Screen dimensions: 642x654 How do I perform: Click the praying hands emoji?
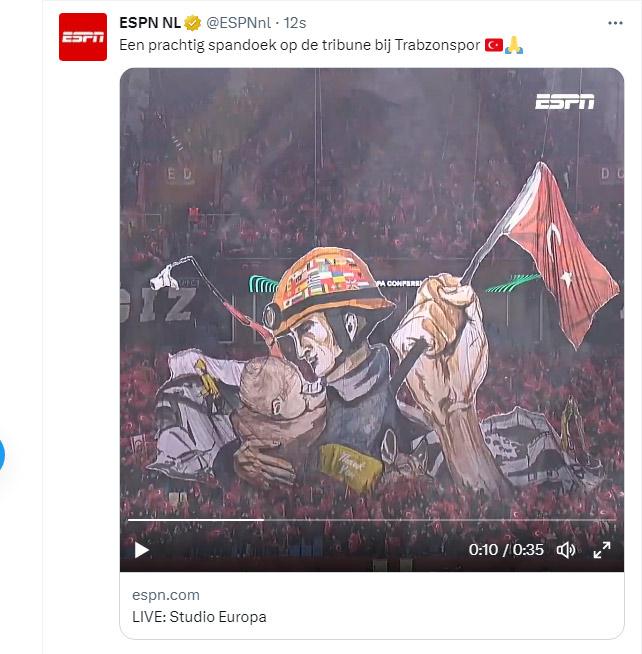tap(514, 45)
